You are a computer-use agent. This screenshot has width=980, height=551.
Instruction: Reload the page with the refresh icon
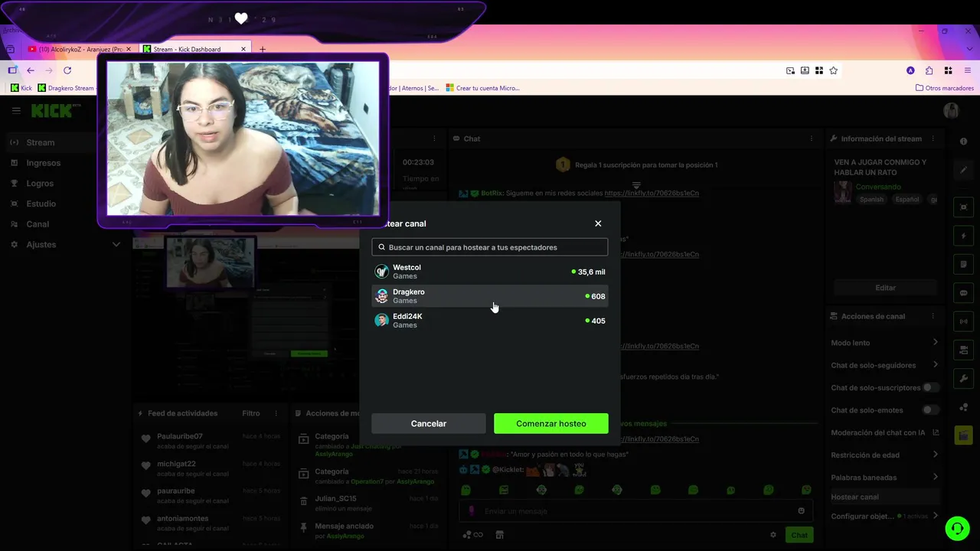click(67, 70)
